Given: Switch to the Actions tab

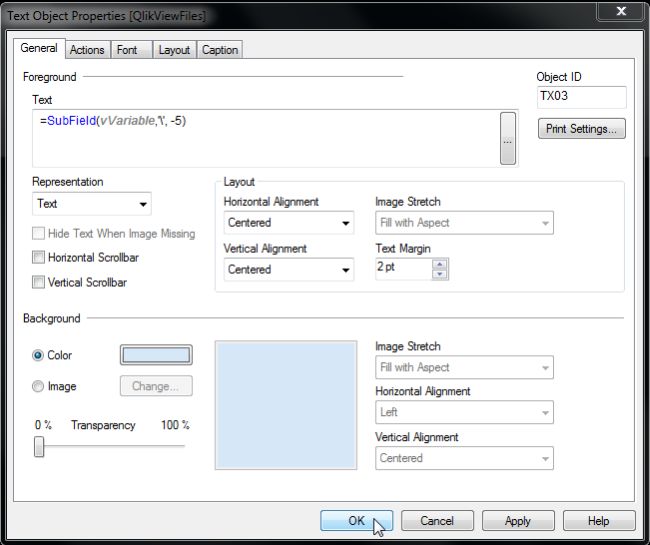Looking at the screenshot, I should 87,50.
